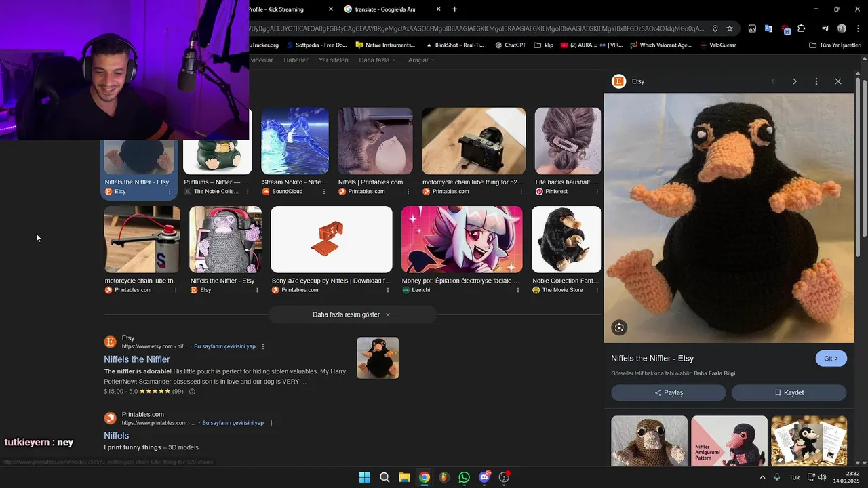This screenshot has height=488, width=868.
Task: Open the klip bookmarks folder
Action: click(x=544, y=45)
